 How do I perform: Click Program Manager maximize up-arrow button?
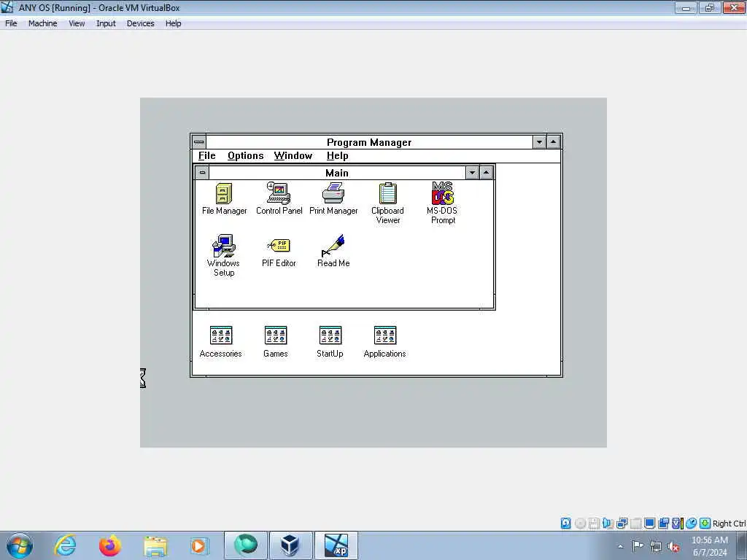pos(553,142)
